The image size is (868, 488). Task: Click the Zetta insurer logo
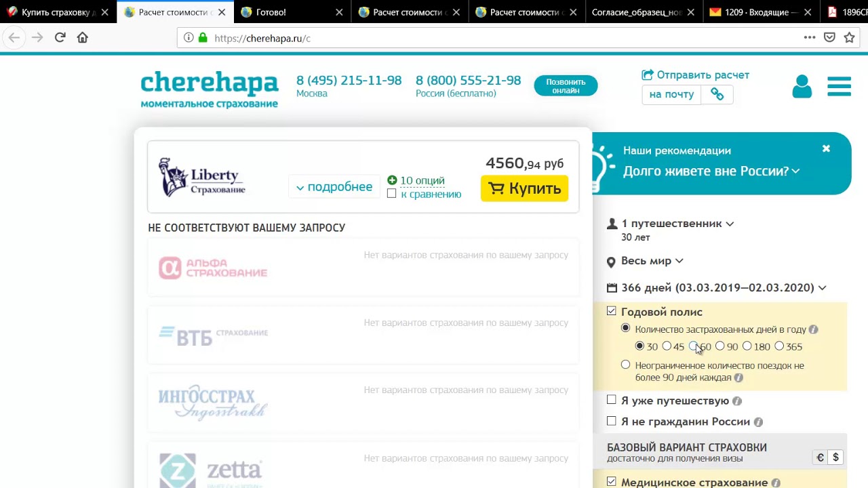point(210,470)
